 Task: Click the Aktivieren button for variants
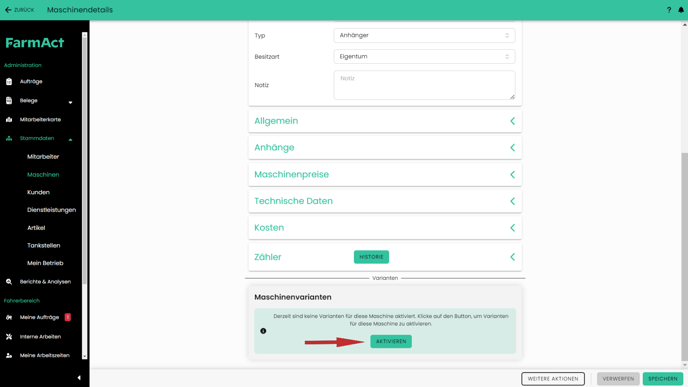click(x=391, y=341)
